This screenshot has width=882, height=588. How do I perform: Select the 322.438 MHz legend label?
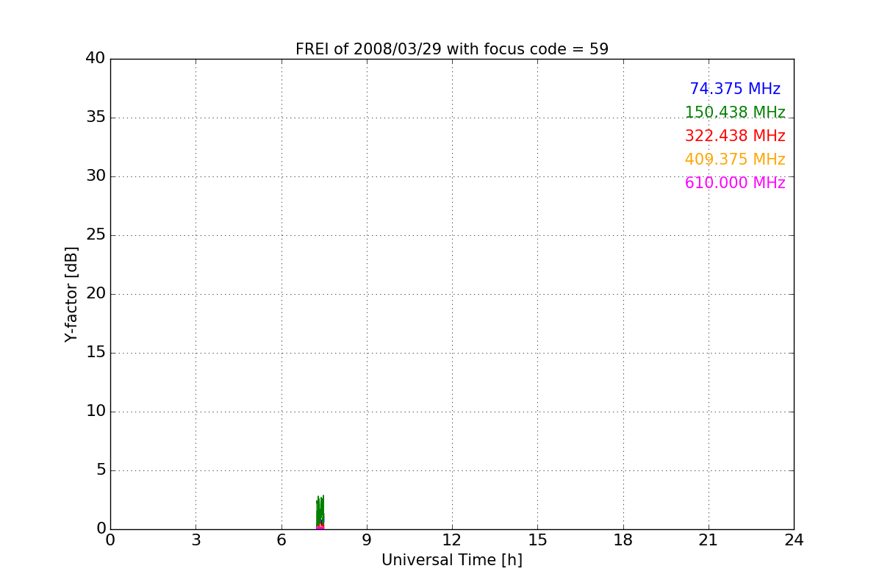[x=735, y=136]
